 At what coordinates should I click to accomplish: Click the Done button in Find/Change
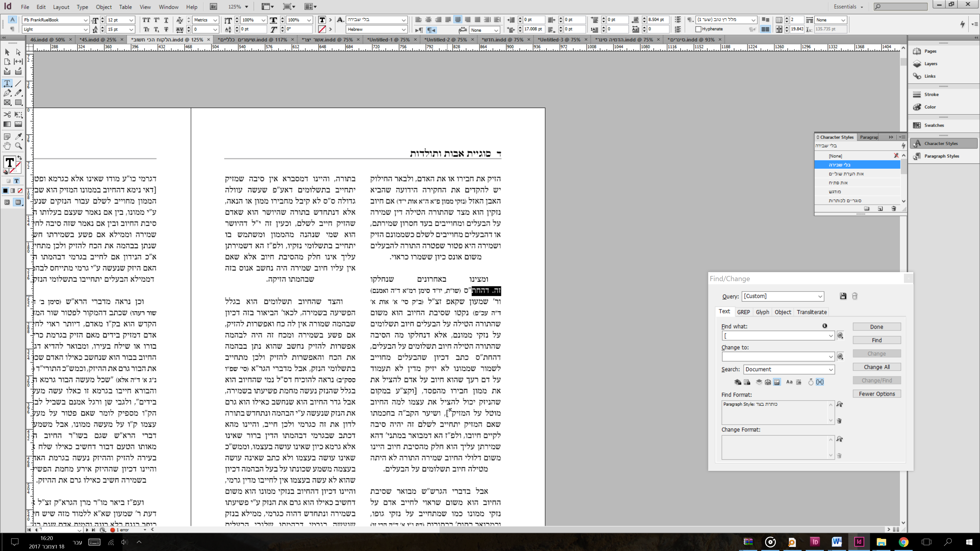pyautogui.click(x=877, y=327)
